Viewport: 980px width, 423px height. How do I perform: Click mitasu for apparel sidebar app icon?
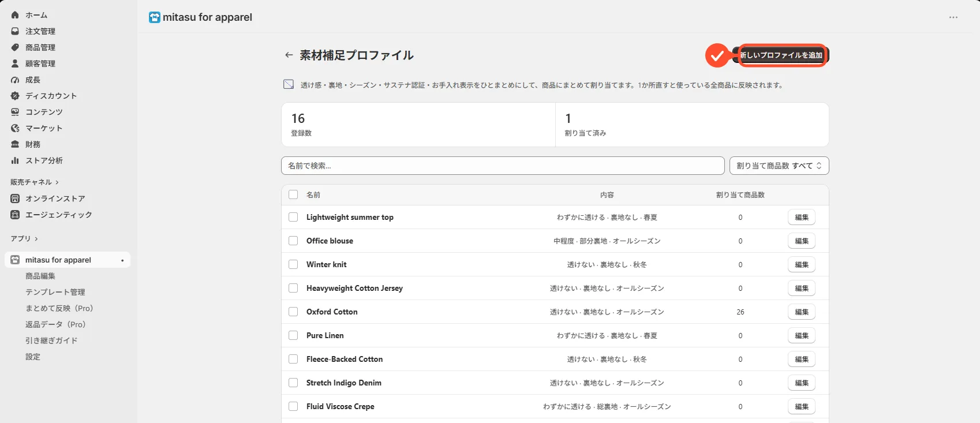(15, 260)
